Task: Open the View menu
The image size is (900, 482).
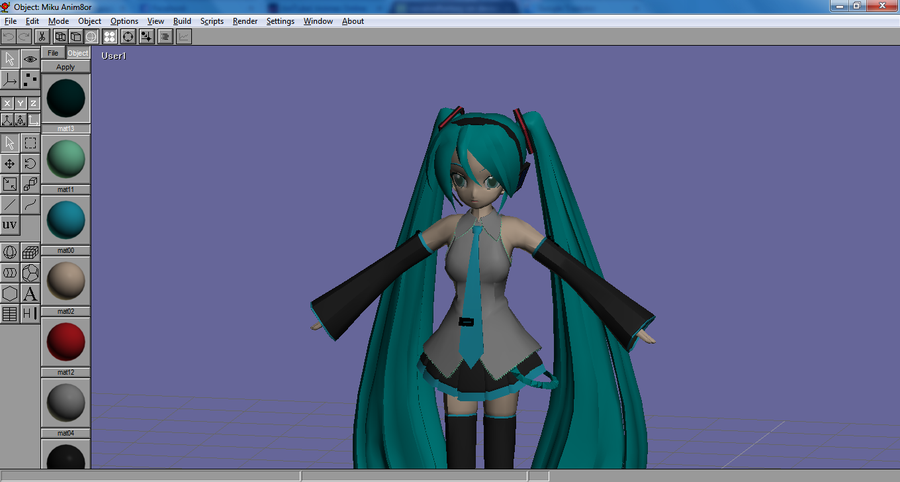Action: tap(156, 21)
